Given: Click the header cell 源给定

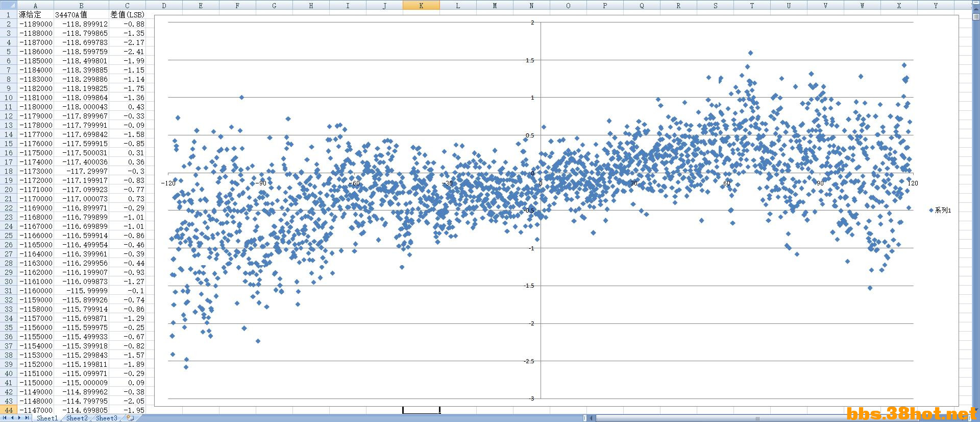Looking at the screenshot, I should [35, 15].
